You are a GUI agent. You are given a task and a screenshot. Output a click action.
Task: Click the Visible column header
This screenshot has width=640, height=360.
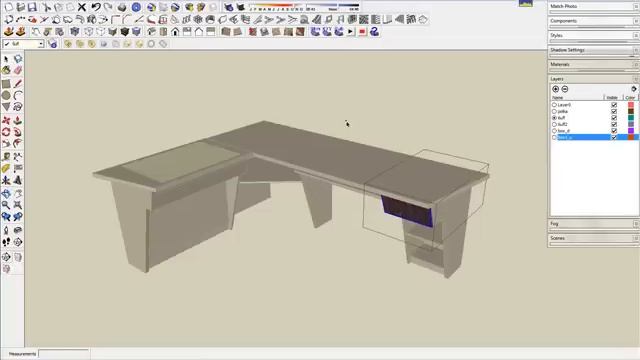[613, 98]
